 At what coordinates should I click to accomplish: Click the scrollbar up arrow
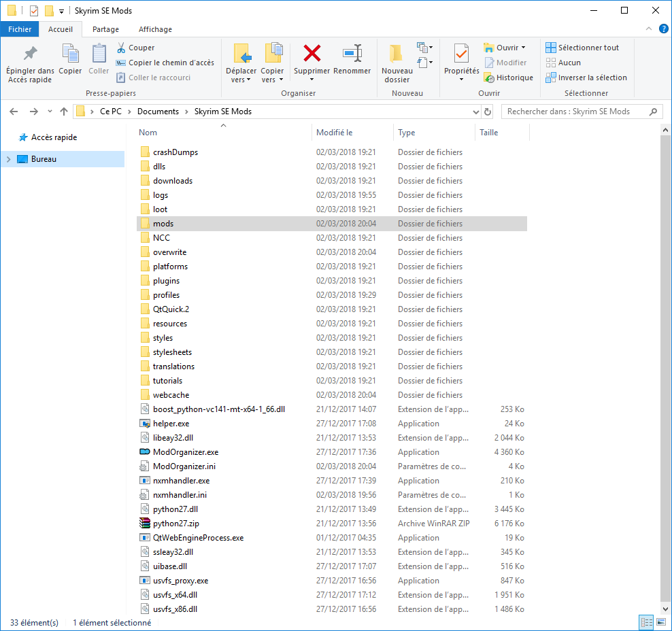click(x=665, y=130)
